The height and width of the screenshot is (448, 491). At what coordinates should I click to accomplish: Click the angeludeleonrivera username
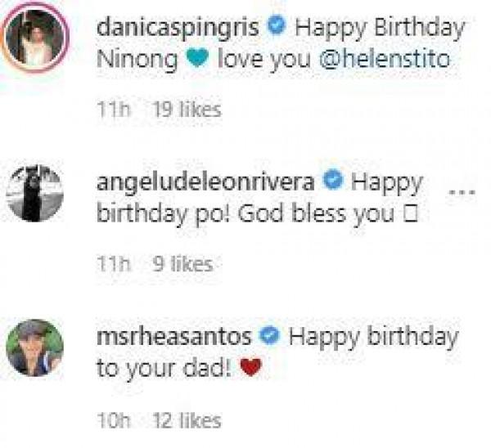205,181
